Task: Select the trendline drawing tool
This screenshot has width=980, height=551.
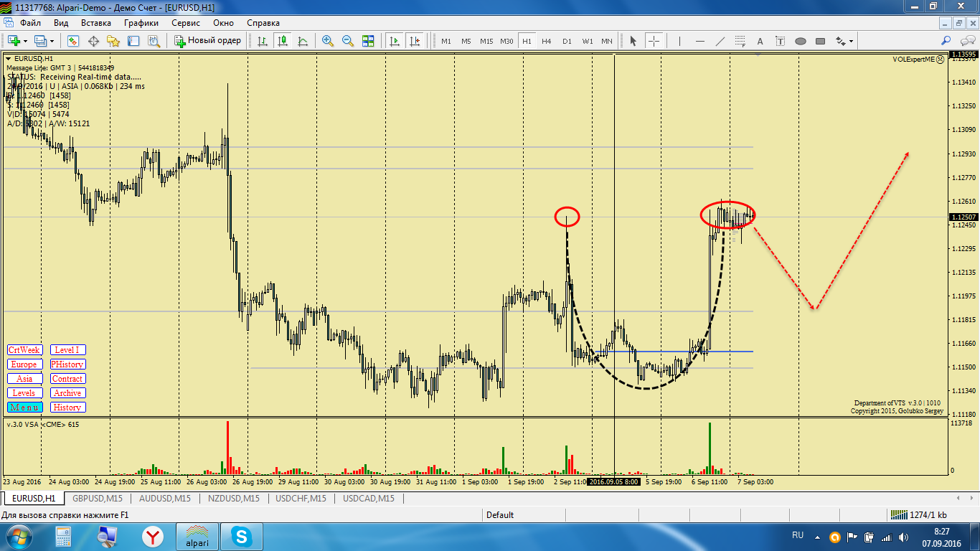Action: (720, 41)
